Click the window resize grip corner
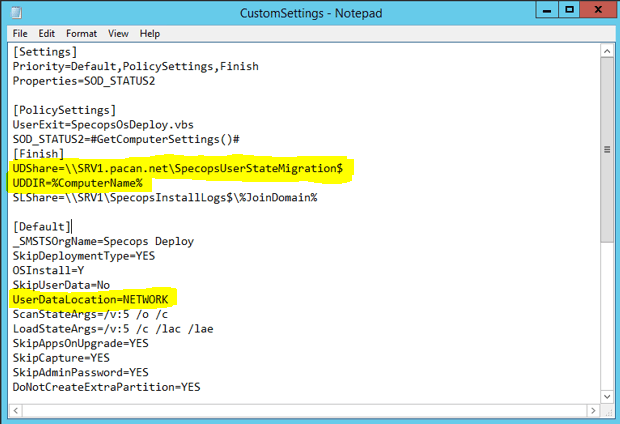Viewport: 620px width, 424px height. [608, 411]
